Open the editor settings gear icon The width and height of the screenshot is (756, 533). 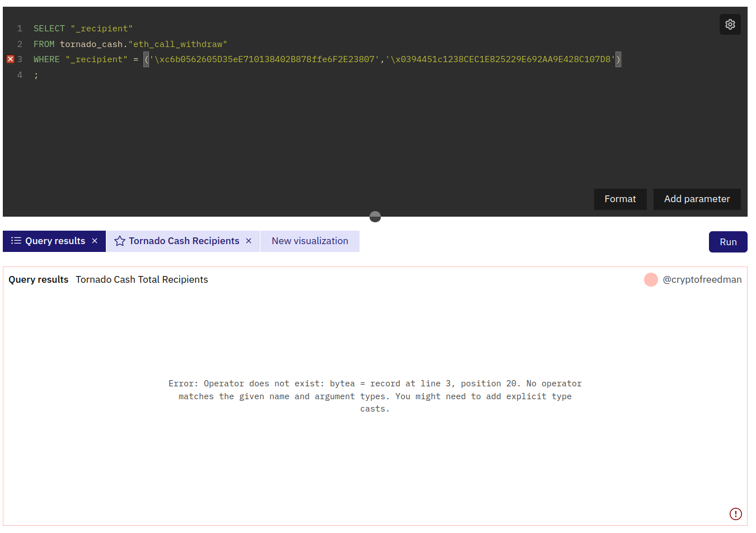[x=730, y=24]
